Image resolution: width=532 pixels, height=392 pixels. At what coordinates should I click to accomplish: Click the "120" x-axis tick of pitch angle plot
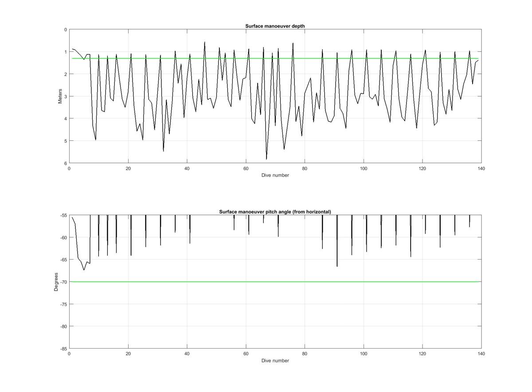coord(422,354)
